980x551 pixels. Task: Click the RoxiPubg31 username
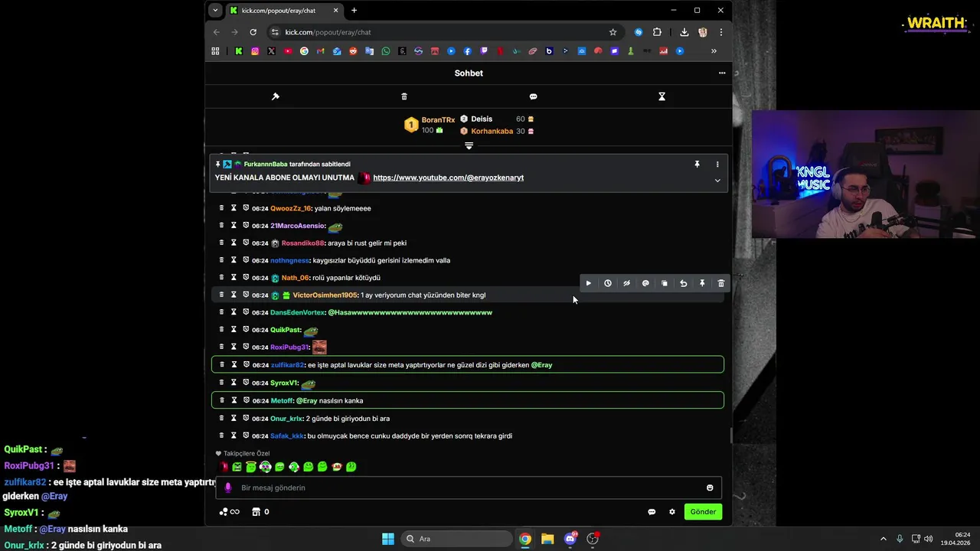289,347
